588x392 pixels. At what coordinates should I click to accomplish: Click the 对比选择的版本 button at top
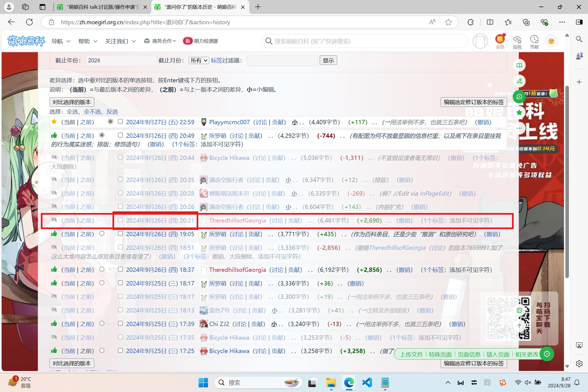pos(72,102)
